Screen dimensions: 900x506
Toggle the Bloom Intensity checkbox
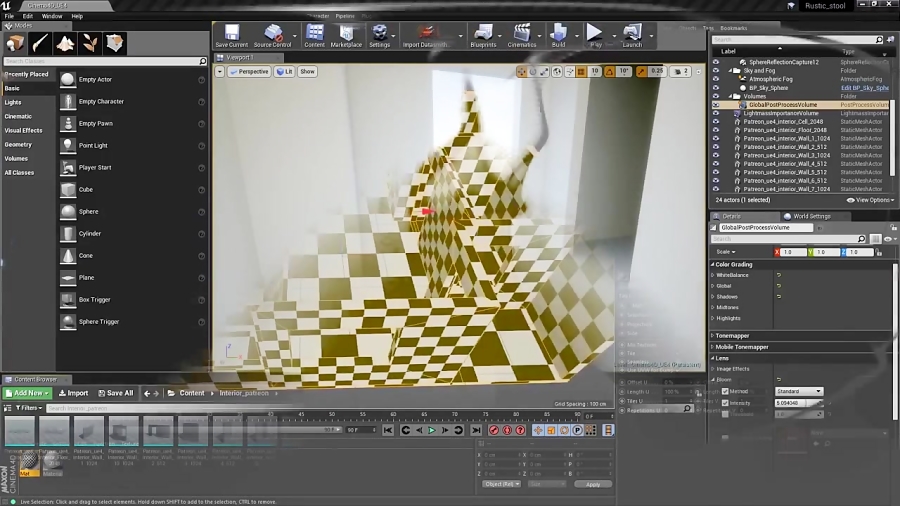point(725,403)
